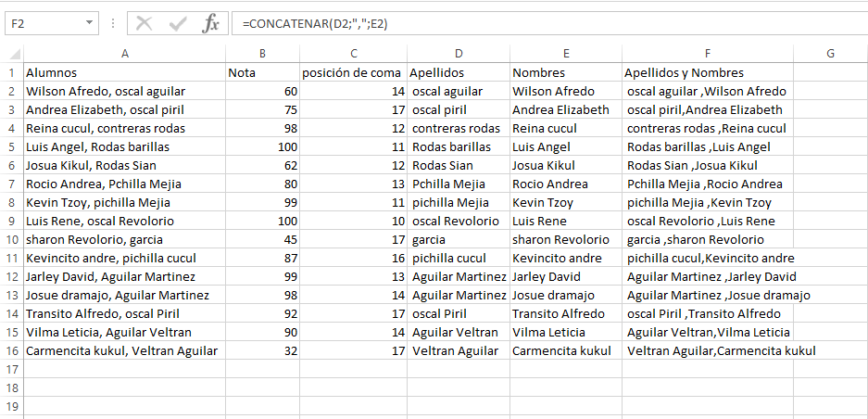
Task: Click cell with Nota value 45
Action: [x=263, y=239]
